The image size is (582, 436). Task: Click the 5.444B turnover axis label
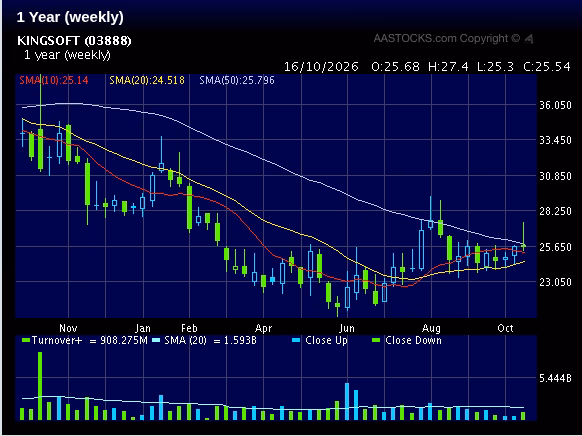coord(555,378)
